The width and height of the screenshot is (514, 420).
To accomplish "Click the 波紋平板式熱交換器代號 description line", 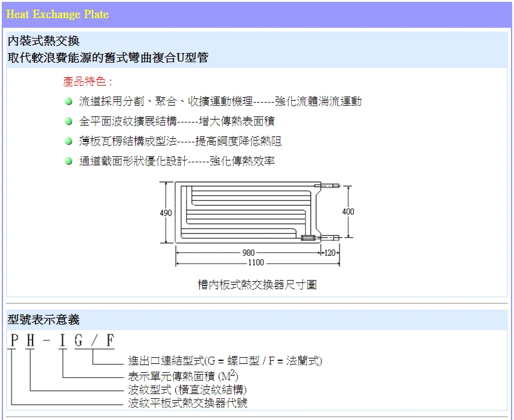I will (x=187, y=403).
